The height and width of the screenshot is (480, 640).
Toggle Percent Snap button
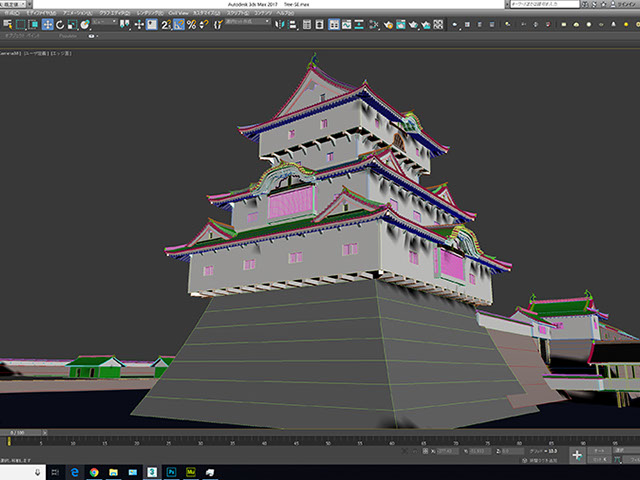(191, 24)
